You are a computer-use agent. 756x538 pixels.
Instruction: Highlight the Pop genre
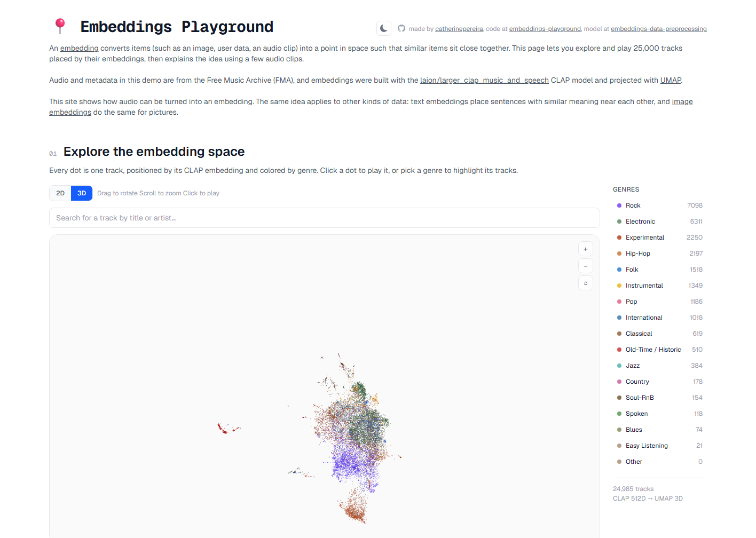(660, 302)
